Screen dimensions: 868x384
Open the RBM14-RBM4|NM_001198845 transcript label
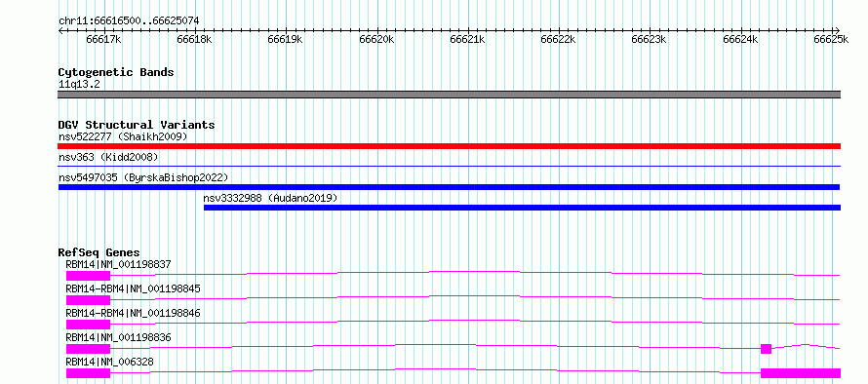[133, 288]
